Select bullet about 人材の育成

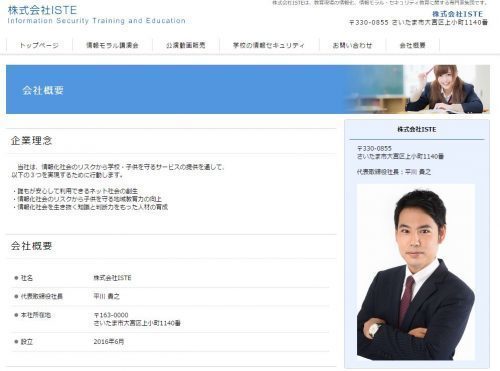click(90, 207)
